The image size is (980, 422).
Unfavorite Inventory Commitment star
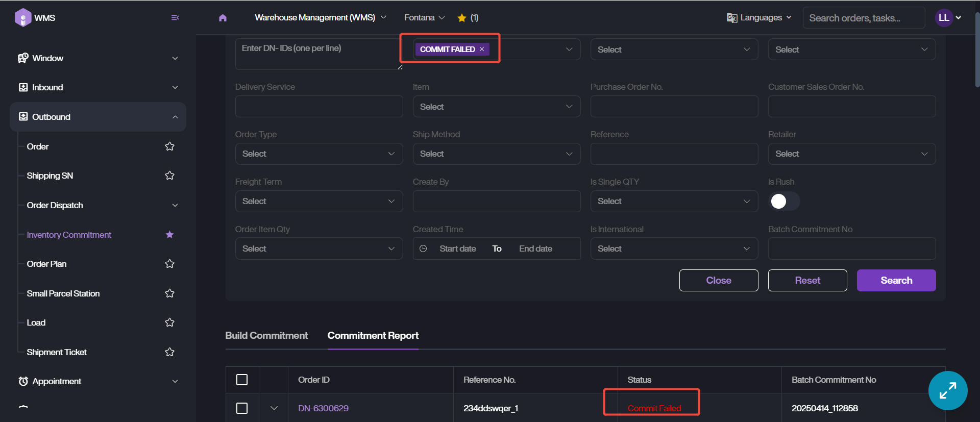(170, 235)
